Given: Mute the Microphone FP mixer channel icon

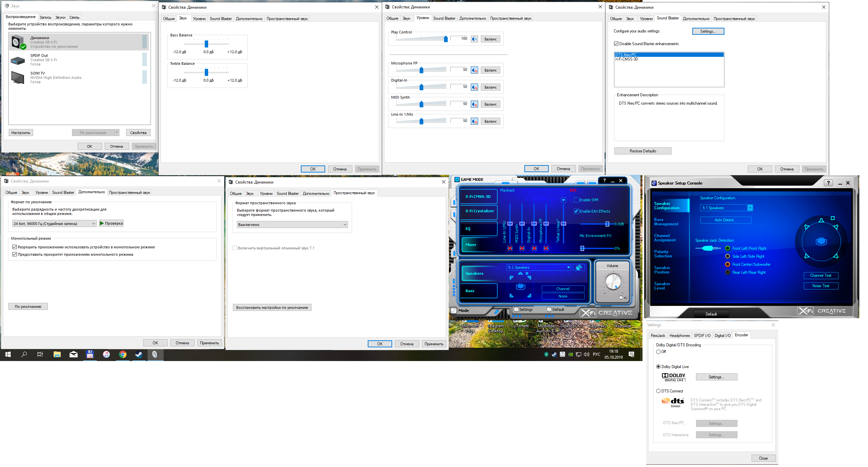Looking at the screenshot, I should click(546, 248).
